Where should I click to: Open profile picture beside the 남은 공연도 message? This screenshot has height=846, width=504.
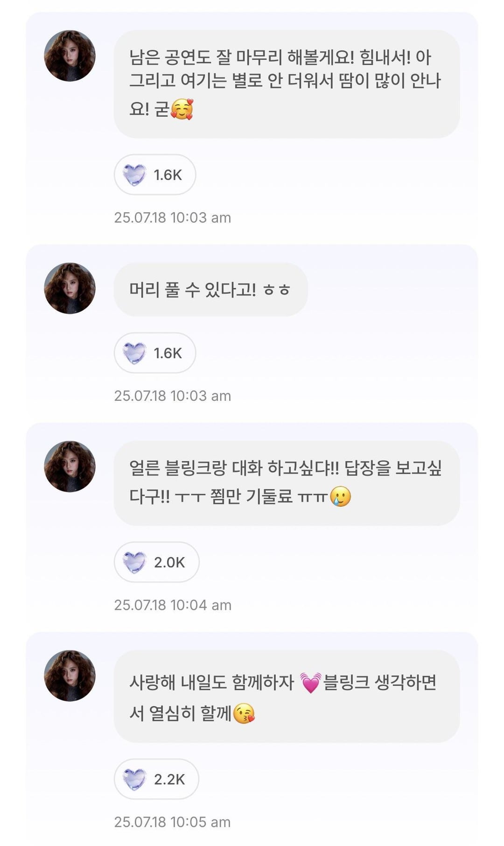coord(70,56)
